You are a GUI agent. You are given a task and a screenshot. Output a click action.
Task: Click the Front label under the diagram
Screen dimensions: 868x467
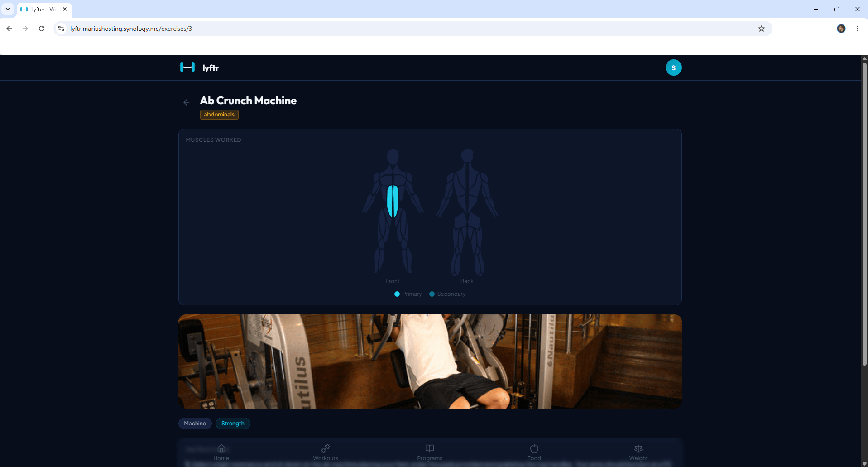point(393,281)
